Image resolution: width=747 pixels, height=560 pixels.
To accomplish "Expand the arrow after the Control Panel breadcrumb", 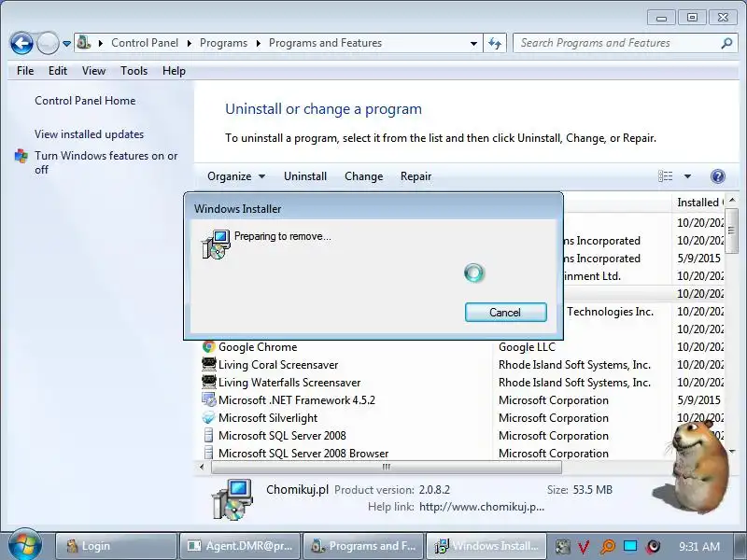I will click(190, 43).
